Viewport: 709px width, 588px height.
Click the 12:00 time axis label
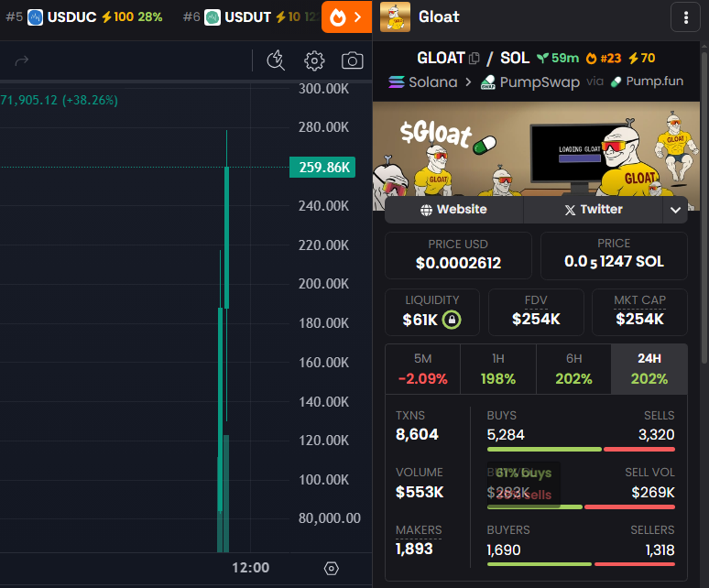click(250, 568)
